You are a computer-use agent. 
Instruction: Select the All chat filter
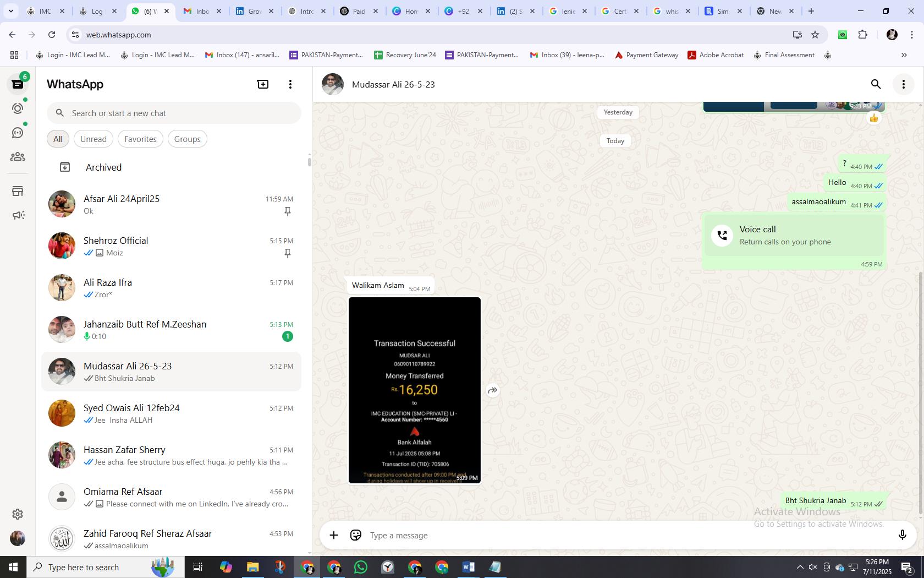click(x=58, y=139)
